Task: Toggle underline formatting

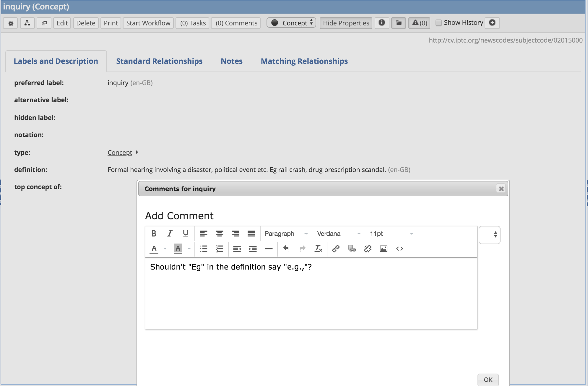Action: tap(186, 233)
